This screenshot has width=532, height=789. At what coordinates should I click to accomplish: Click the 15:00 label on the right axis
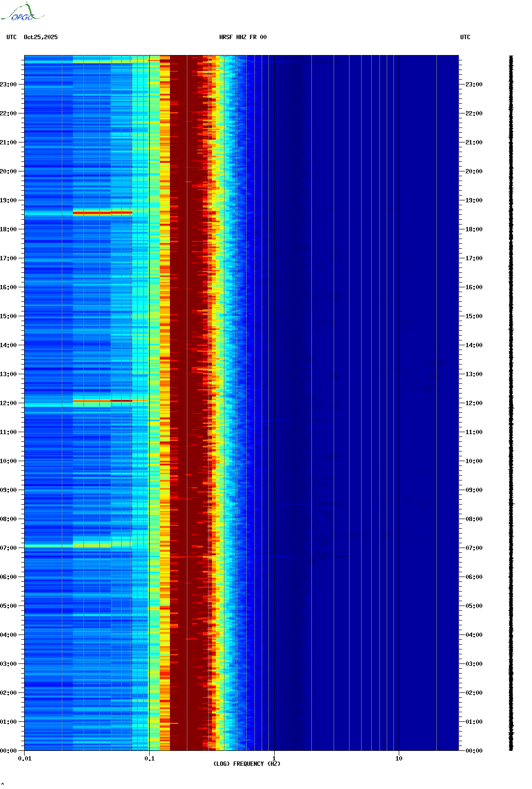point(474,316)
